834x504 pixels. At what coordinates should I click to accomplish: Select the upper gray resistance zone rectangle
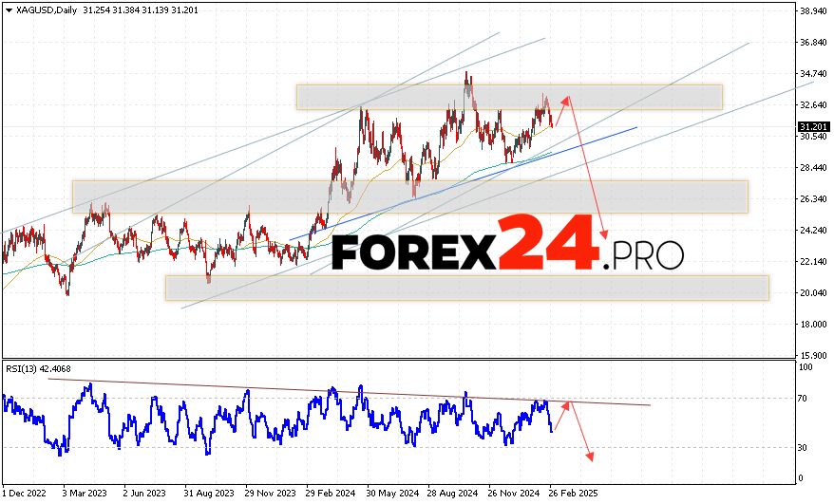coord(508,97)
